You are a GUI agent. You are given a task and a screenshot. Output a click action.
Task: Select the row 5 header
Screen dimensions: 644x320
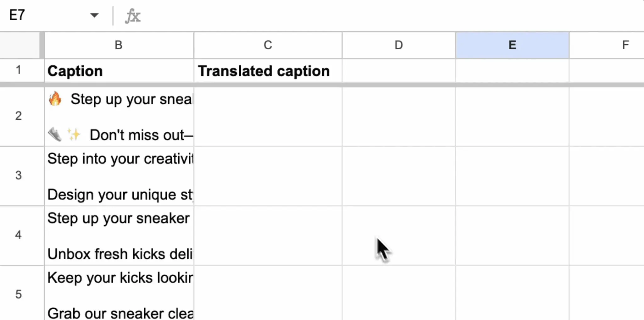pyautogui.click(x=19, y=294)
